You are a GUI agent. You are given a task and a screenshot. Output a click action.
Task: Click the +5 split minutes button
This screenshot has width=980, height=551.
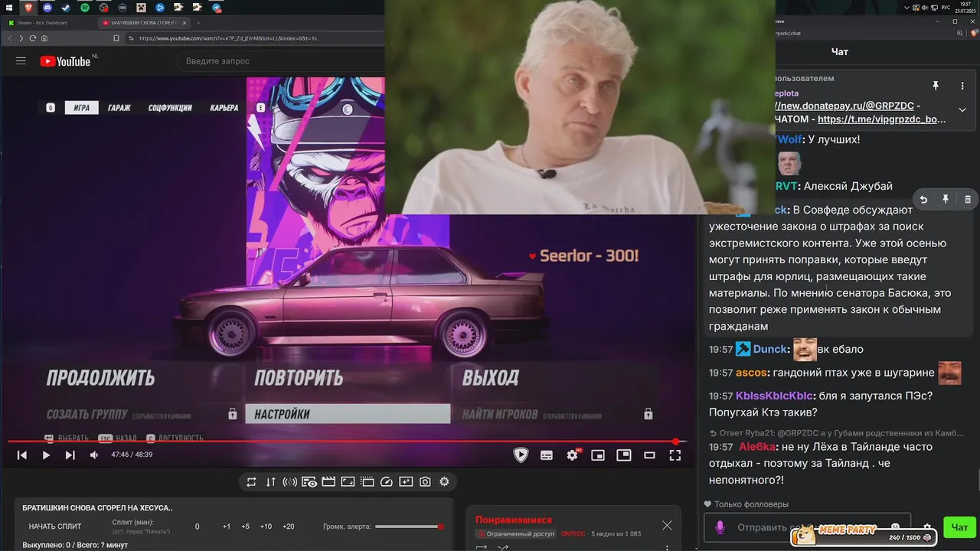tap(245, 527)
